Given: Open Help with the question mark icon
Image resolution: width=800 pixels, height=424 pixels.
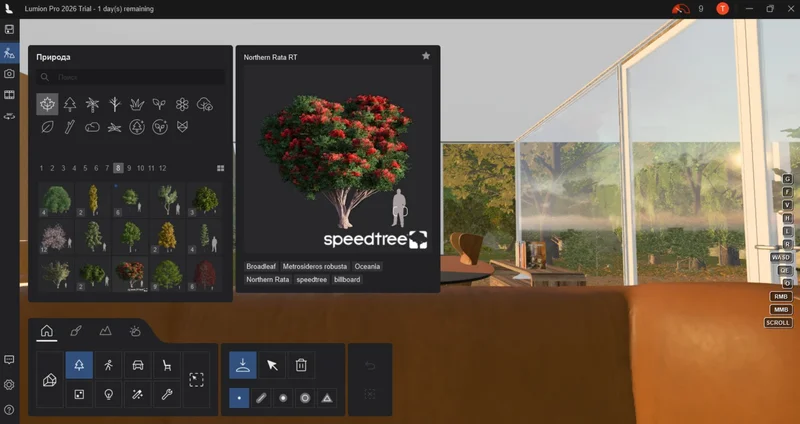Looking at the screenshot, I should (9, 410).
